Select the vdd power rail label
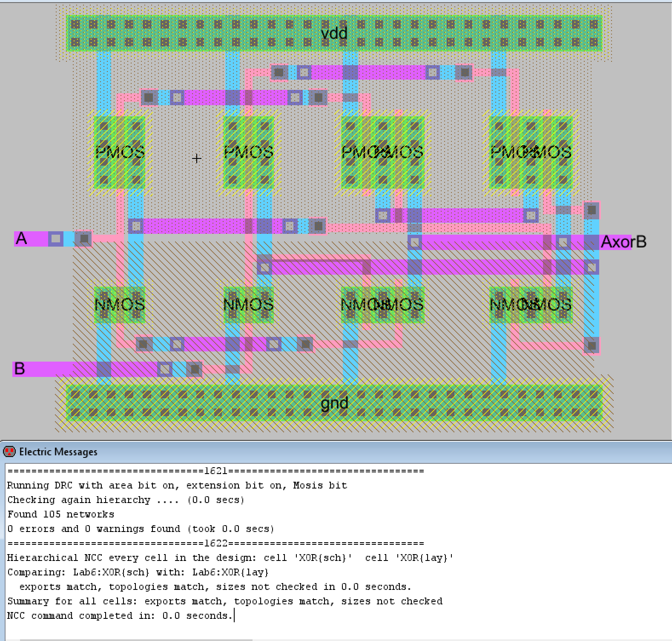Screen dimensions: 672x641 click(x=334, y=33)
